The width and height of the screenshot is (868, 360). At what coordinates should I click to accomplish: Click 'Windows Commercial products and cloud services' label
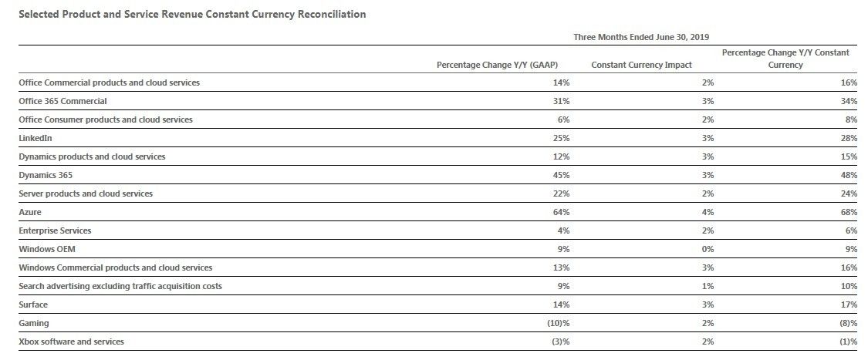pos(115,267)
